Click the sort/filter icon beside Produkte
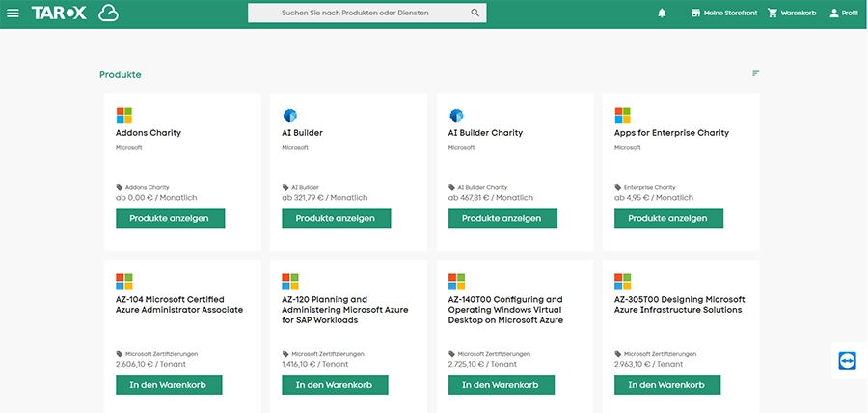Screen dimensions: 868x413 point(755,74)
